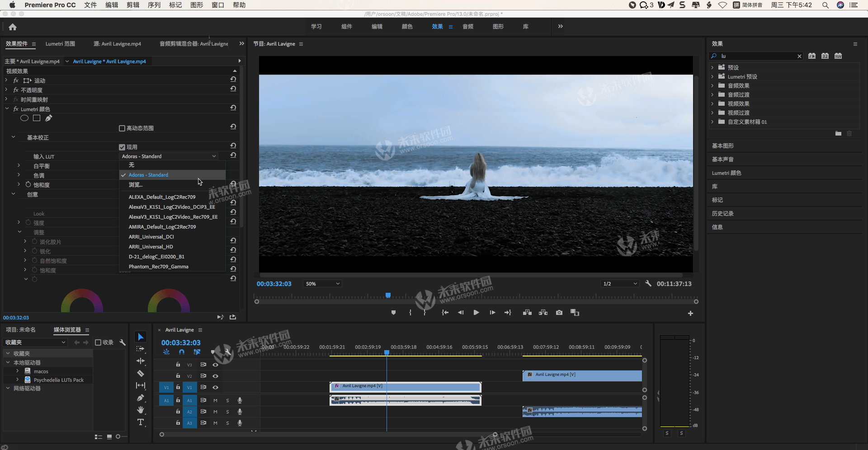This screenshot has height=450, width=868.
Task: Select the Ripple Edit tool
Action: (141, 361)
